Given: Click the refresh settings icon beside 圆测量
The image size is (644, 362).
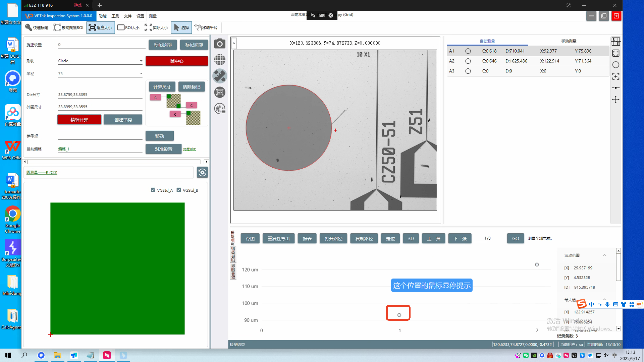Looking at the screenshot, I should [x=202, y=172].
